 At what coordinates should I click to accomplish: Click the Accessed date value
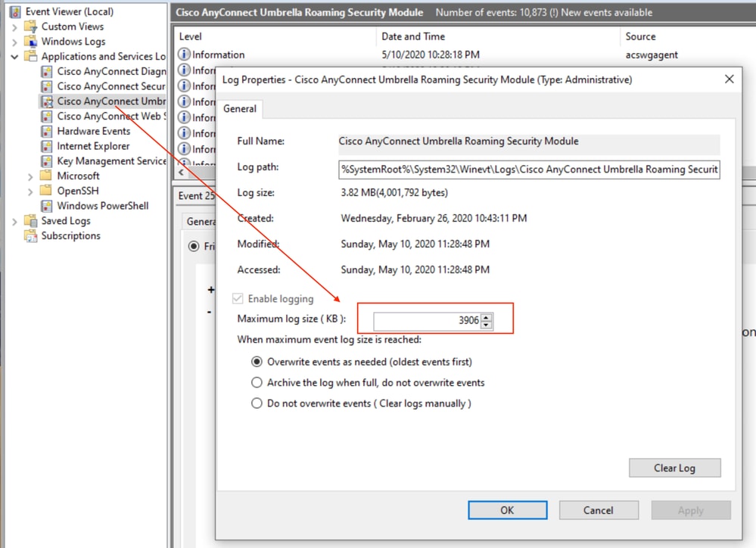415,269
